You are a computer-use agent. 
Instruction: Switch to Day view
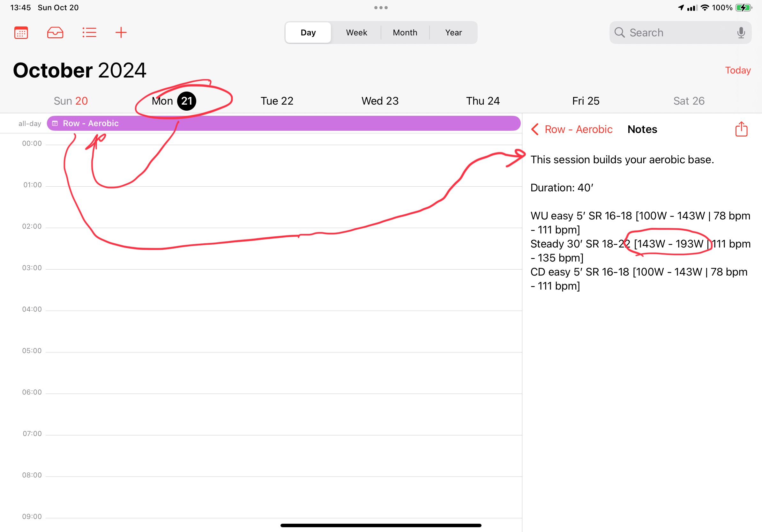[308, 33]
